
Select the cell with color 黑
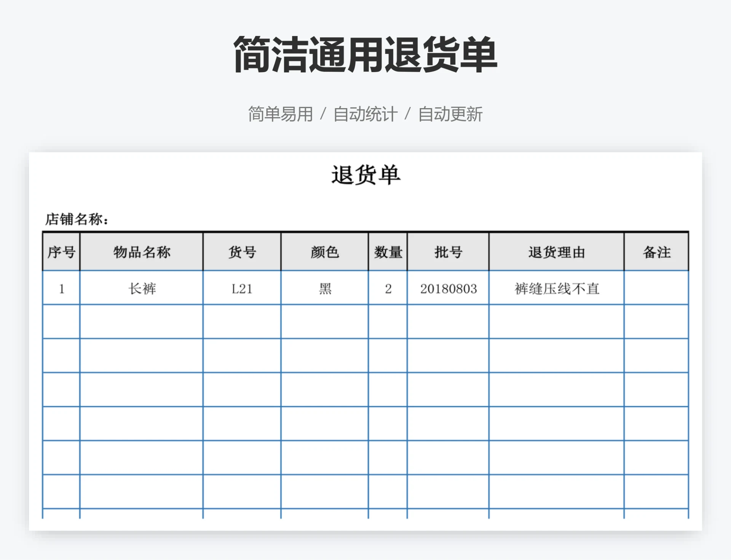325,289
